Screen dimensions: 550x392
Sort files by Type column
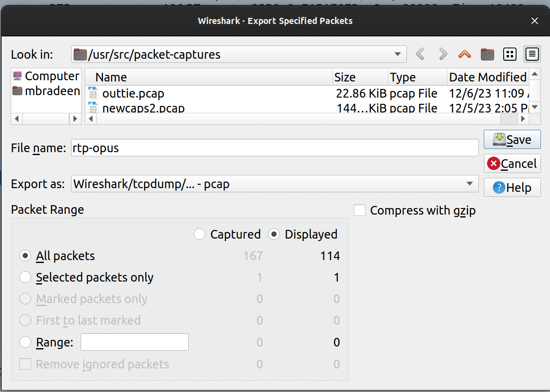[x=418, y=77]
